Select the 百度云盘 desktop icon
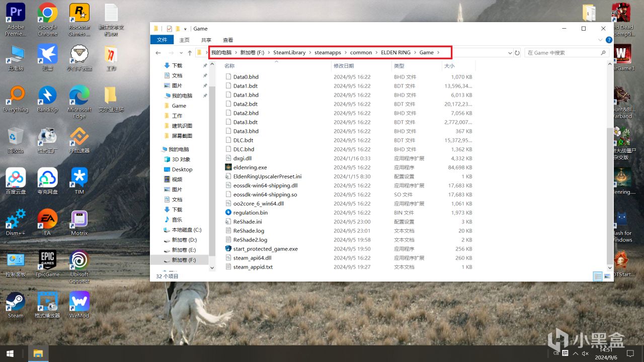The height and width of the screenshot is (362, 644). tap(16, 181)
